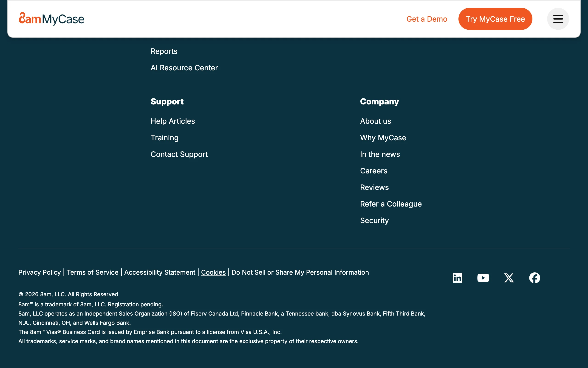Viewport: 588px width, 368px height.
Task: Go to Help Articles
Action: 173,121
